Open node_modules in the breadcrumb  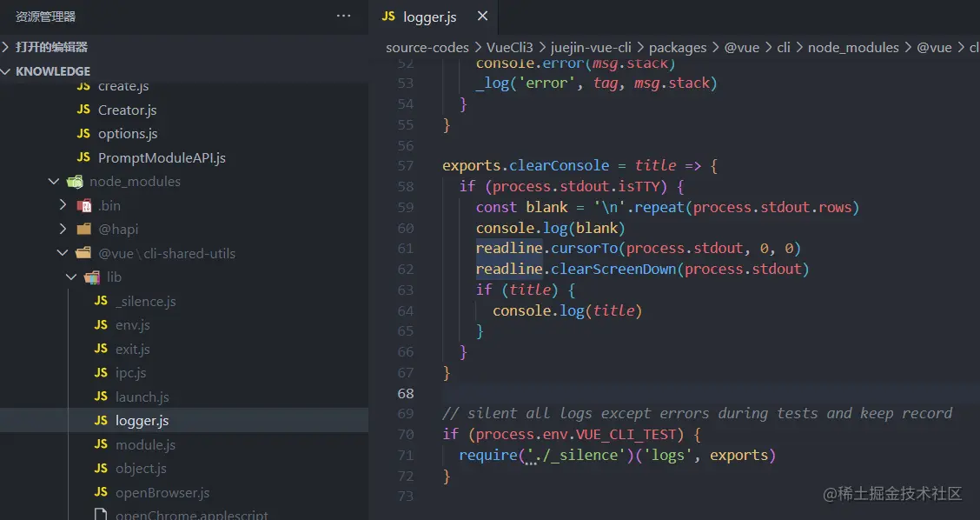(x=853, y=48)
